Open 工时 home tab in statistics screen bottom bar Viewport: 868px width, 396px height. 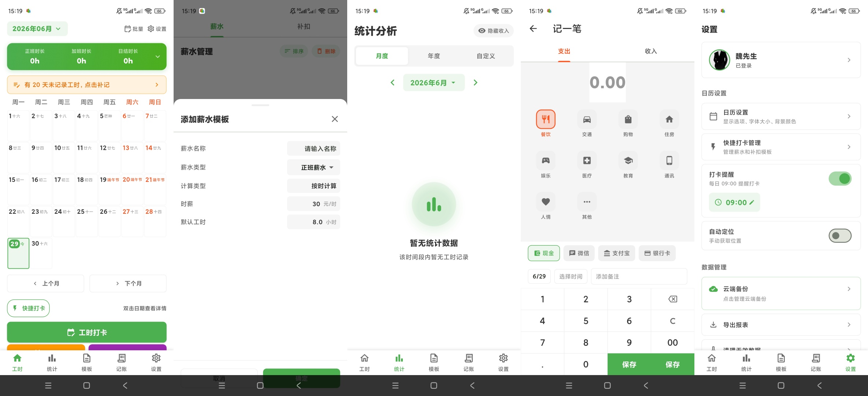[x=364, y=362]
